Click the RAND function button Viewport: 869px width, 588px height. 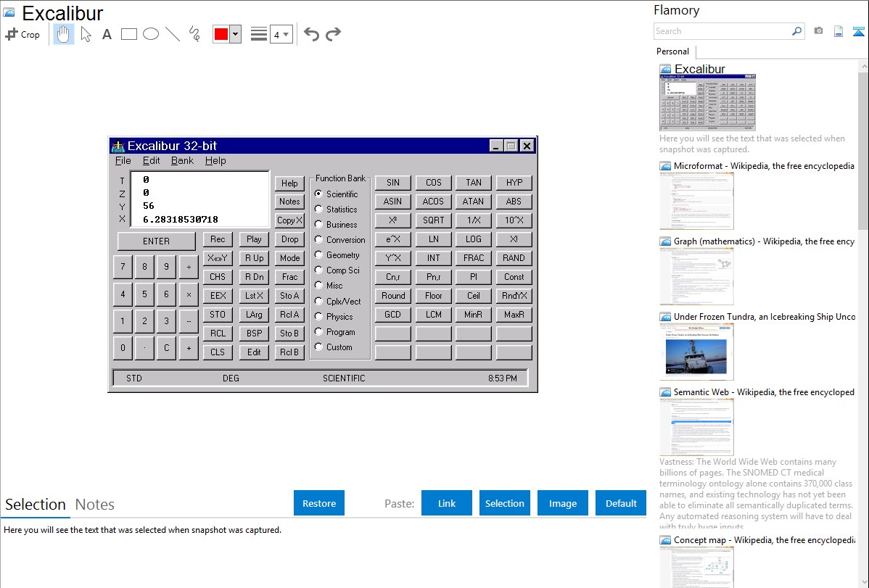tap(514, 257)
